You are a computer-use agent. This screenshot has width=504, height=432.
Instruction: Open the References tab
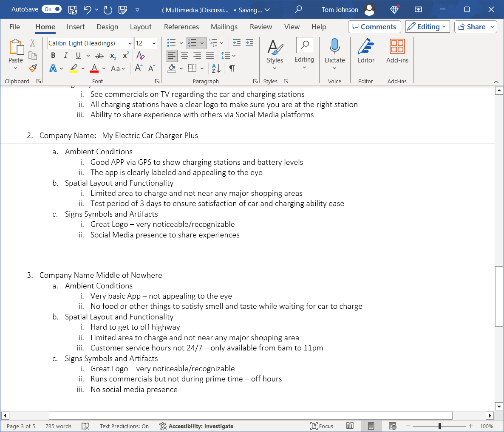(x=181, y=27)
